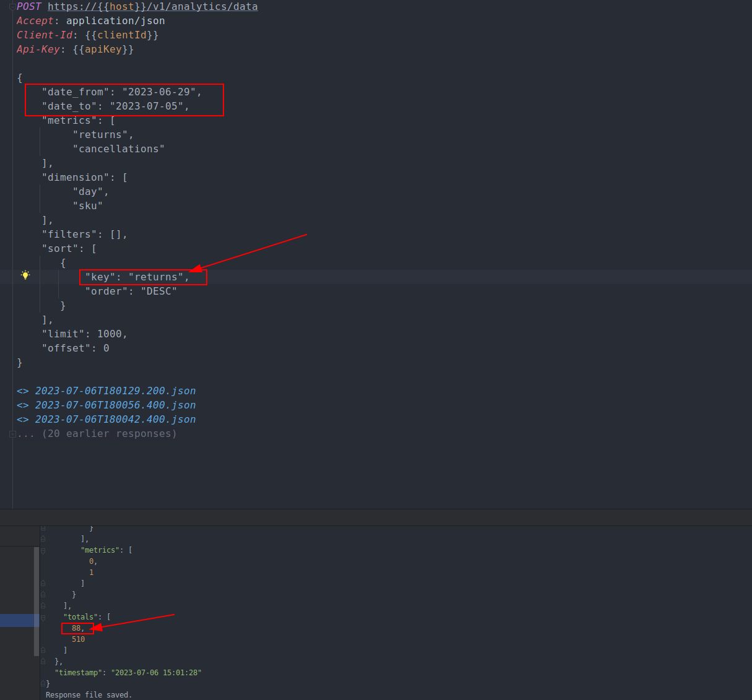The width and height of the screenshot is (752, 700).
Task: Open response file 2023-07-06T180042.400.json
Action: 115,420
